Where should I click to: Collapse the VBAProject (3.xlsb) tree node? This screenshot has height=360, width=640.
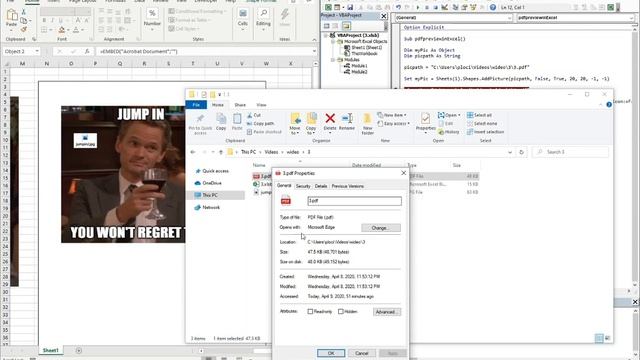326,36
